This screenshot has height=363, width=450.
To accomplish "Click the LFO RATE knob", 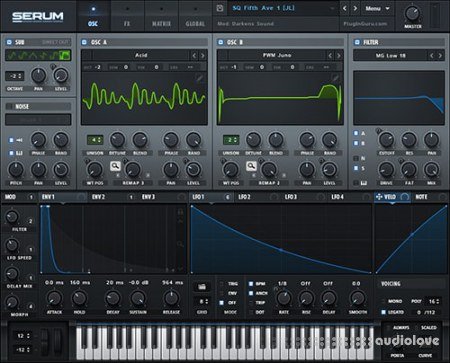I will [284, 298].
